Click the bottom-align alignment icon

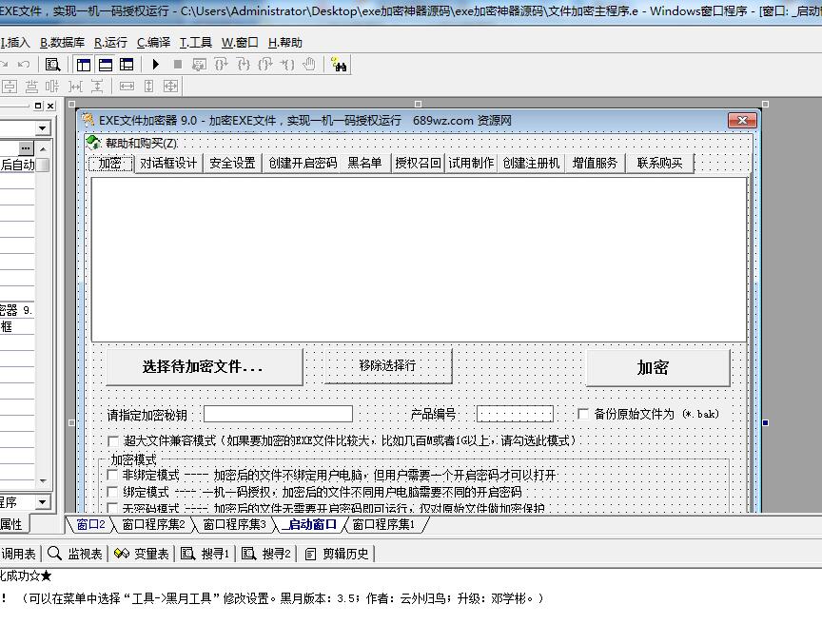click(32, 87)
